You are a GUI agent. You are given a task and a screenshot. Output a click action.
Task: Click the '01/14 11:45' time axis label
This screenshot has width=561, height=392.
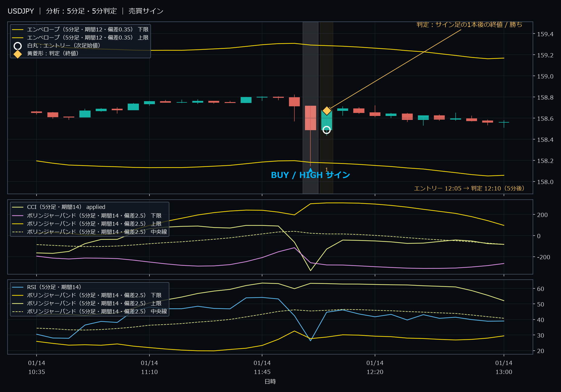(x=262, y=368)
